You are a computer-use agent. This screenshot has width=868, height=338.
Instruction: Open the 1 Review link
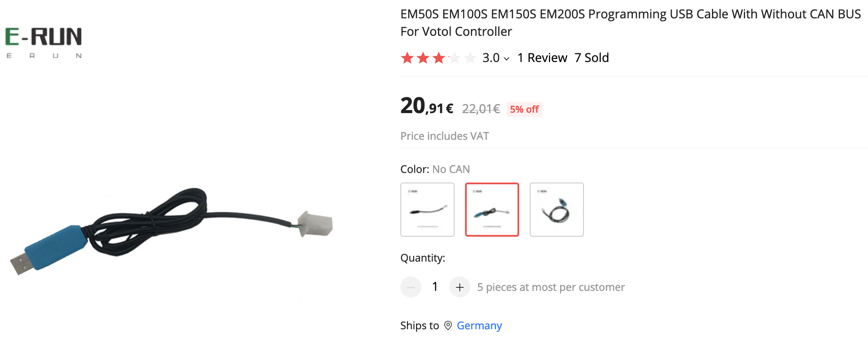point(542,58)
